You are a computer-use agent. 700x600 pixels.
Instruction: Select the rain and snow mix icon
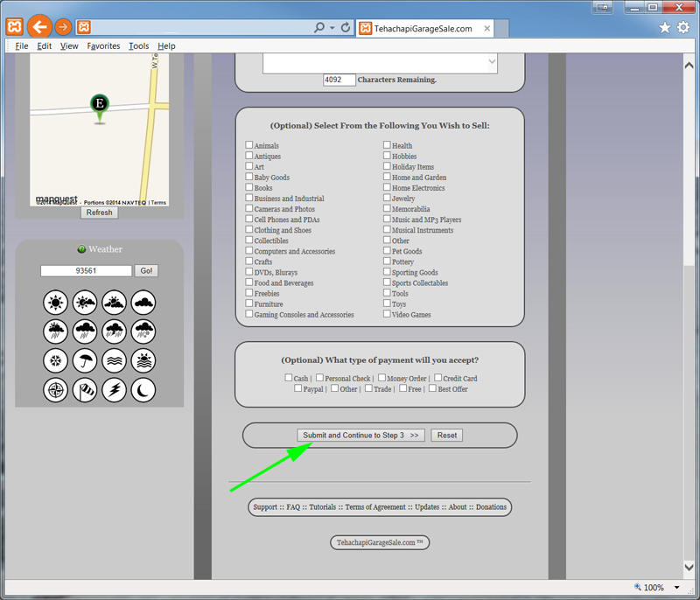[x=143, y=331]
